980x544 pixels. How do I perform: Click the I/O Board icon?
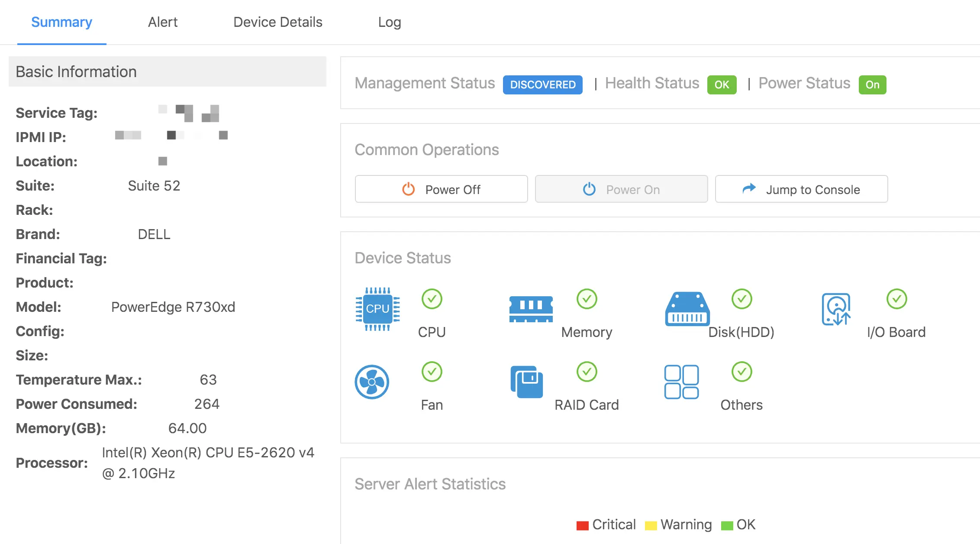[x=836, y=309]
